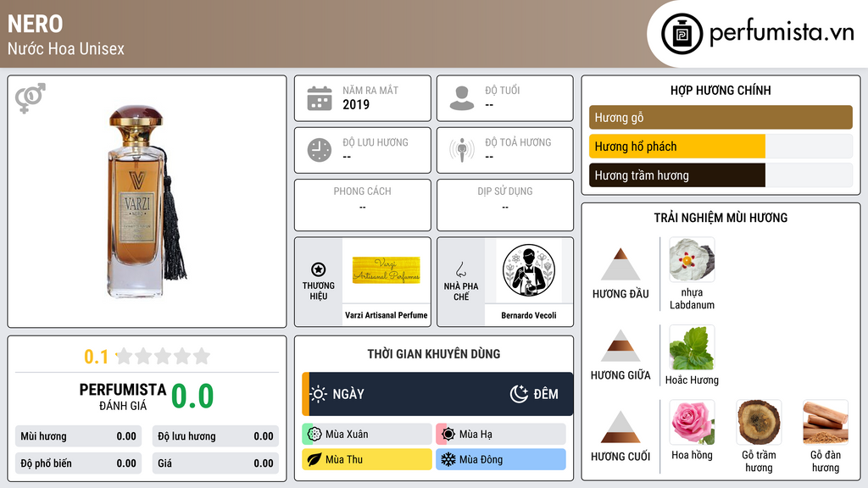Click the Varzi Artisanal Perfume brand name

click(386, 315)
